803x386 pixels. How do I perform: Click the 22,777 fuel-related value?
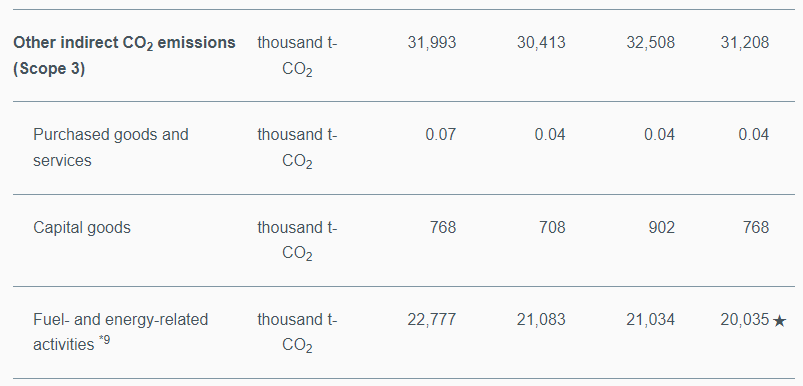pos(432,320)
